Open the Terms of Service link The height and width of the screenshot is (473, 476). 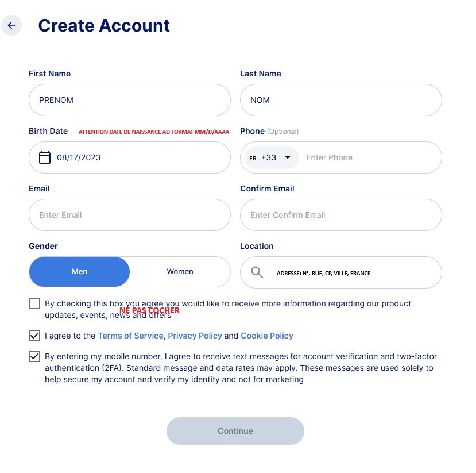(x=130, y=336)
